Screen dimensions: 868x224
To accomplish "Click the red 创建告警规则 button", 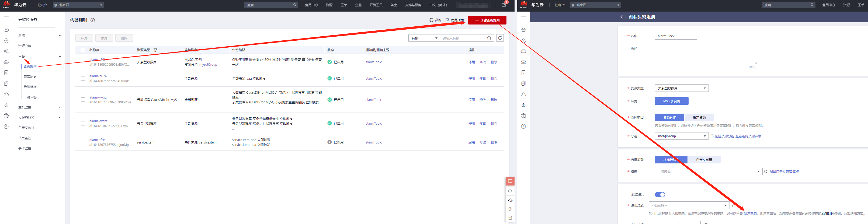I will (487, 20).
